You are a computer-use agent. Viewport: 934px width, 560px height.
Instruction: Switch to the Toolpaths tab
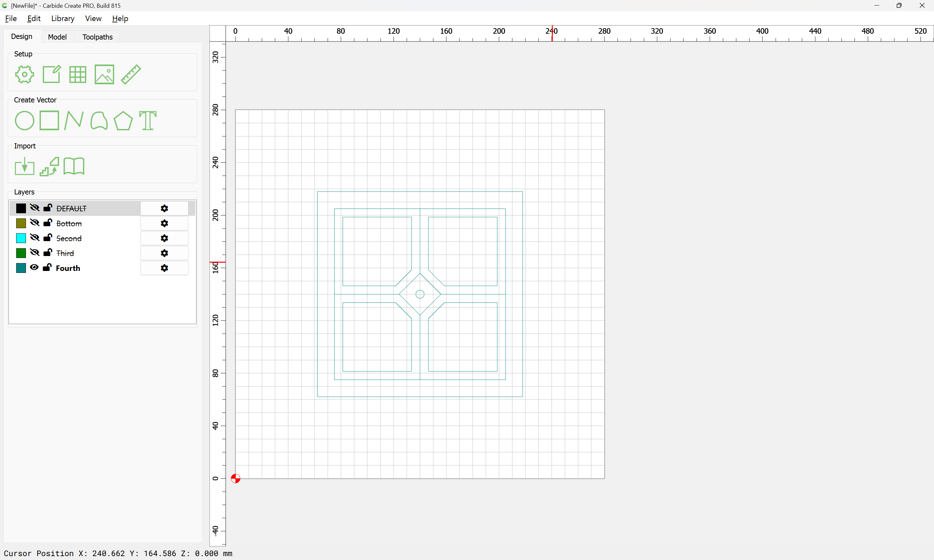(97, 37)
